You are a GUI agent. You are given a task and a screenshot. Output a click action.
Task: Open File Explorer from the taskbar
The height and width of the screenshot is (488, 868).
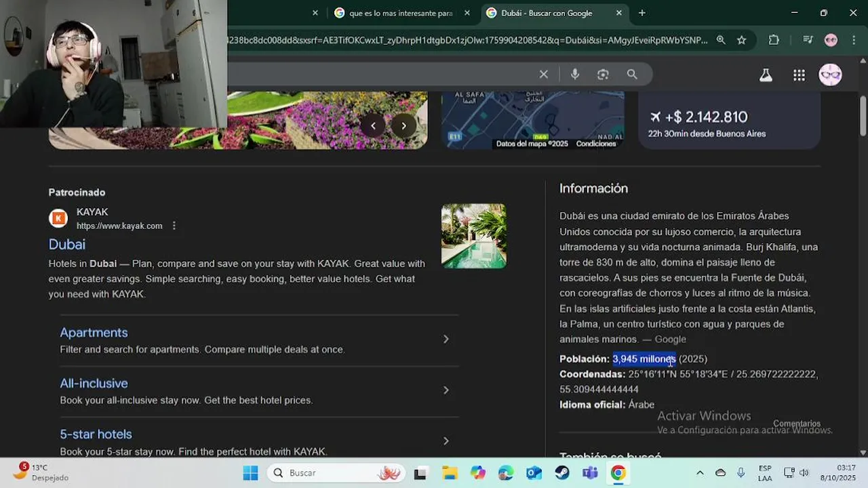point(450,472)
